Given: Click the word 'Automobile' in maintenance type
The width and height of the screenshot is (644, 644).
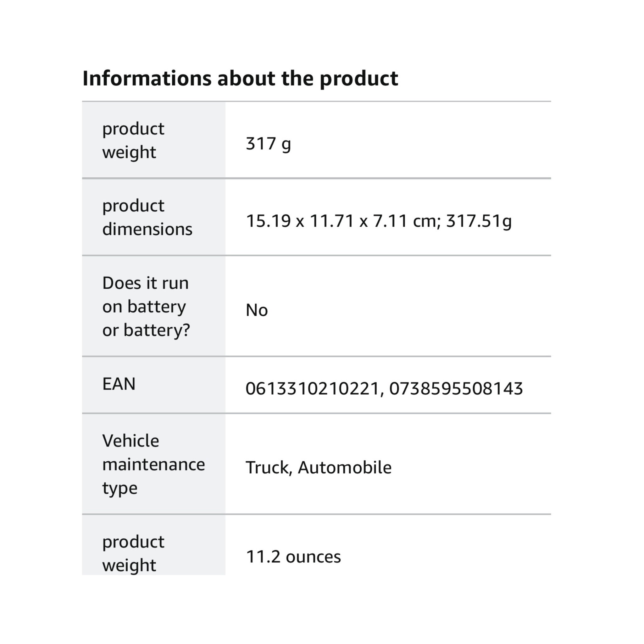Looking at the screenshot, I should pyautogui.click(x=345, y=468).
